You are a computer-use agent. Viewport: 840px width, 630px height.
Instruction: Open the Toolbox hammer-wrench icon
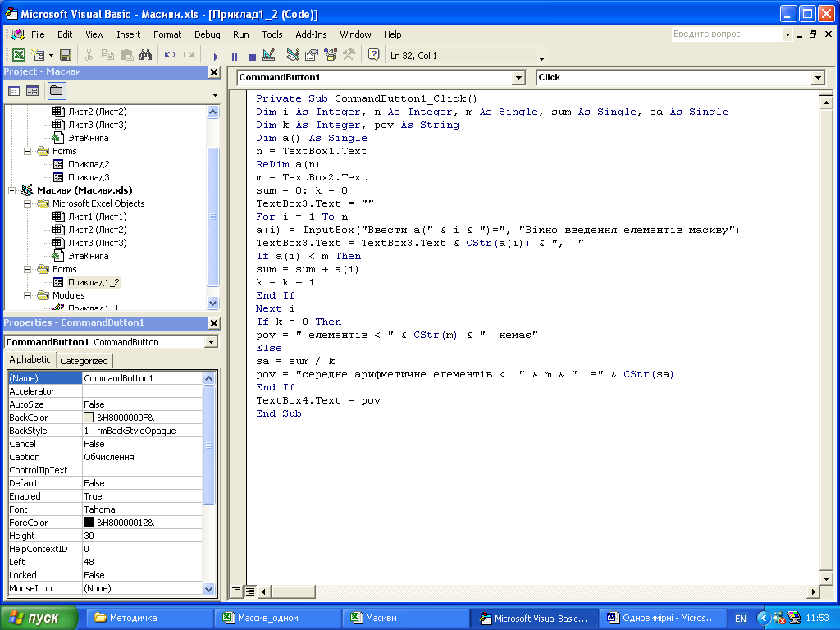tap(349, 55)
